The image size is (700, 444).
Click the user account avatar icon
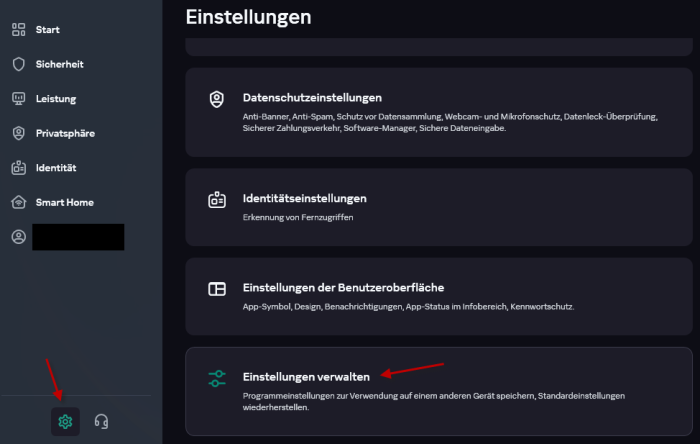coord(18,237)
